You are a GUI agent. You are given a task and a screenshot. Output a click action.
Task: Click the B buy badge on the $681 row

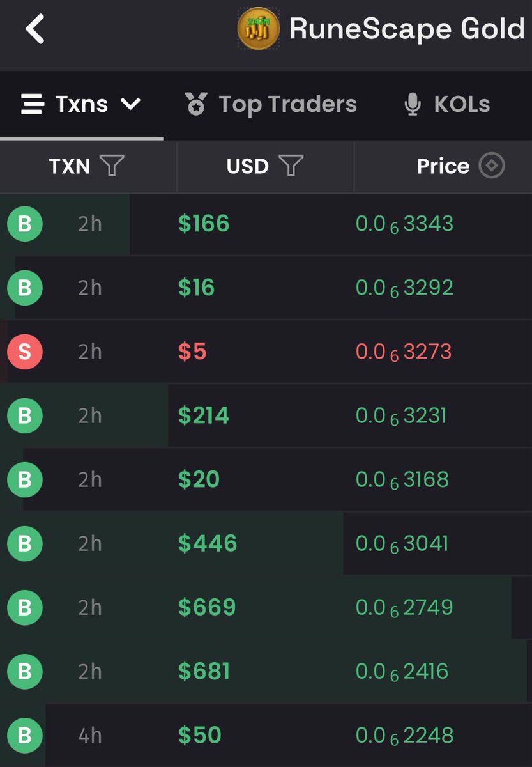25,671
